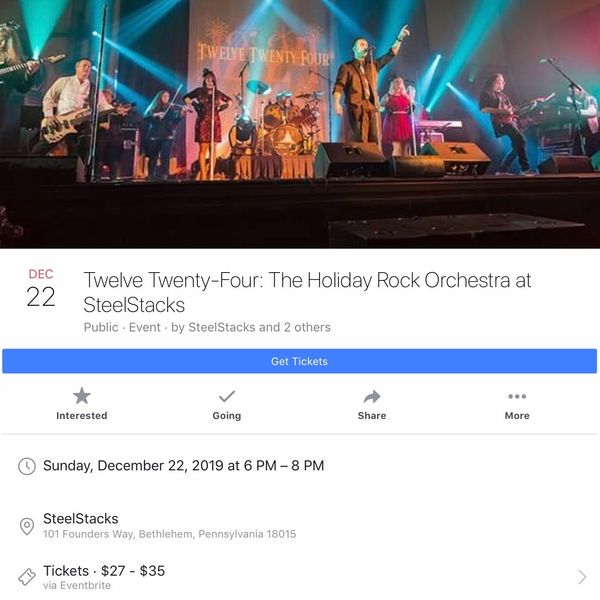Tap the 'by SteelStacks and 2 others' hosts line
Image resolution: width=600 pixels, height=600 pixels.
tap(251, 328)
